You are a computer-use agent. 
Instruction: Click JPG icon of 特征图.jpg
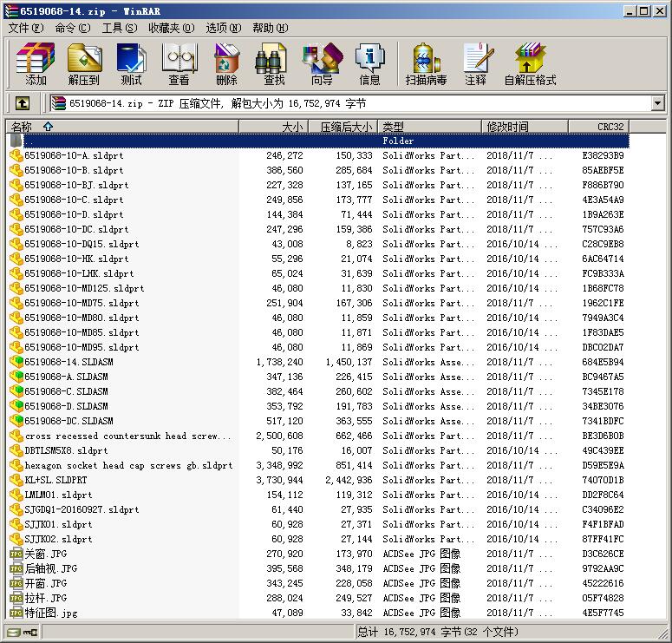tap(16, 613)
